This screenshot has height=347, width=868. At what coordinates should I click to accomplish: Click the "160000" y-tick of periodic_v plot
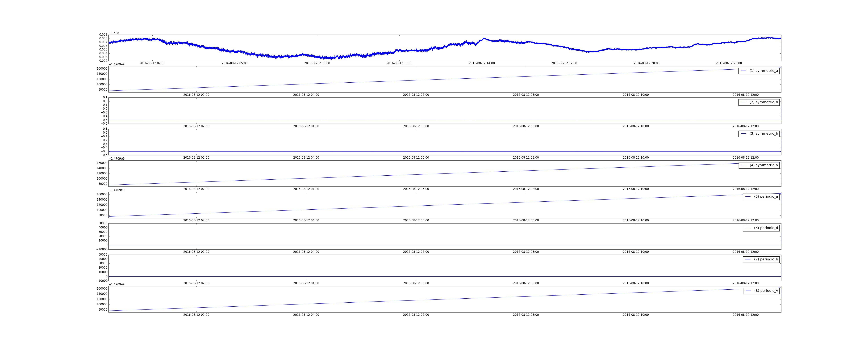click(x=102, y=289)
